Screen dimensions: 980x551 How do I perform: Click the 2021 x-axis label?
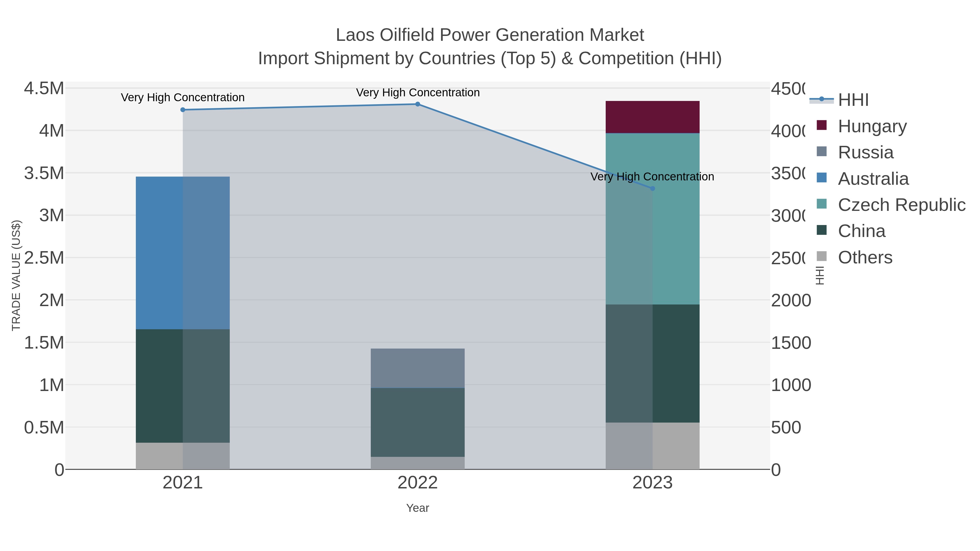[x=183, y=483]
